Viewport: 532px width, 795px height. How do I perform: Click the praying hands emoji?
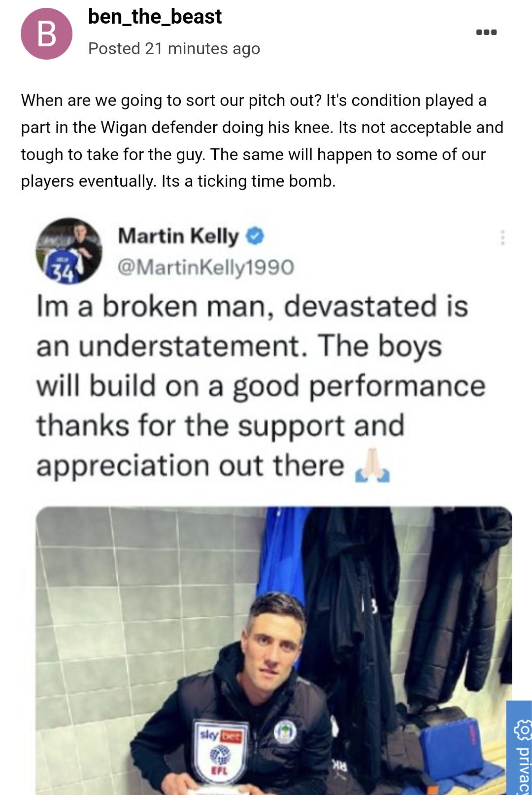pyautogui.click(x=372, y=466)
